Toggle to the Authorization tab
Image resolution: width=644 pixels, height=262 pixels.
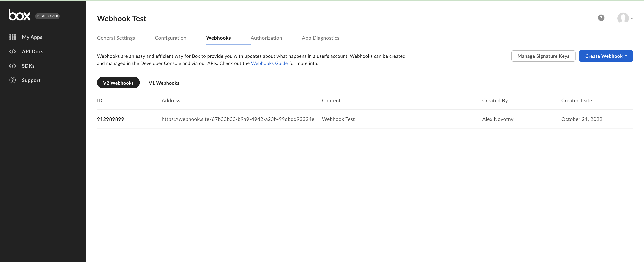[x=266, y=38]
